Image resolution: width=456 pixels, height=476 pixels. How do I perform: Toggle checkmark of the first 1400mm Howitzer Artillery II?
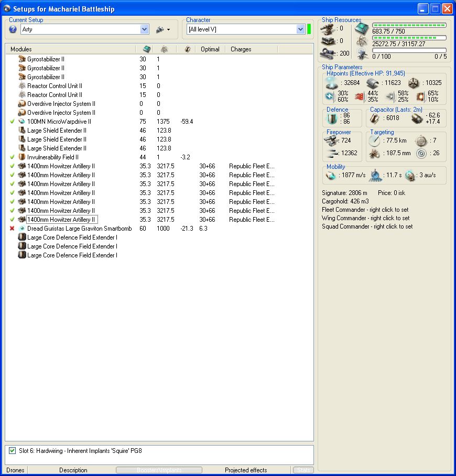pyautogui.click(x=12, y=166)
